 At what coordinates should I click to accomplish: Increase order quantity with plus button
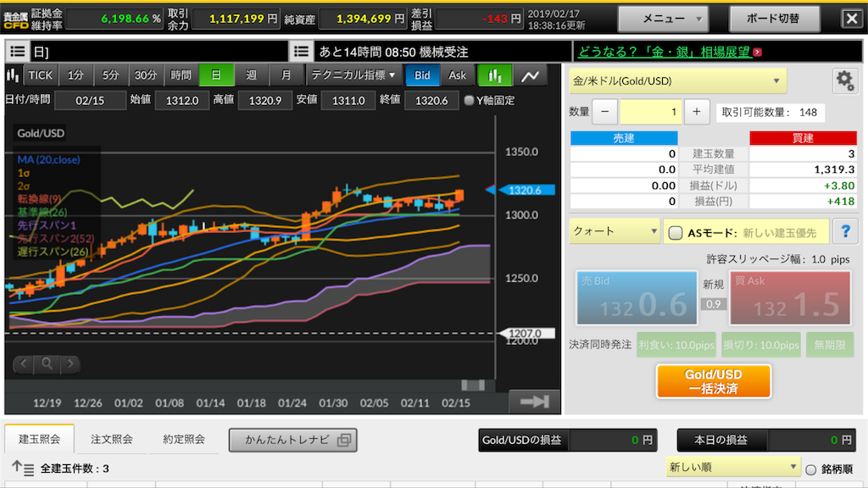[x=697, y=113]
